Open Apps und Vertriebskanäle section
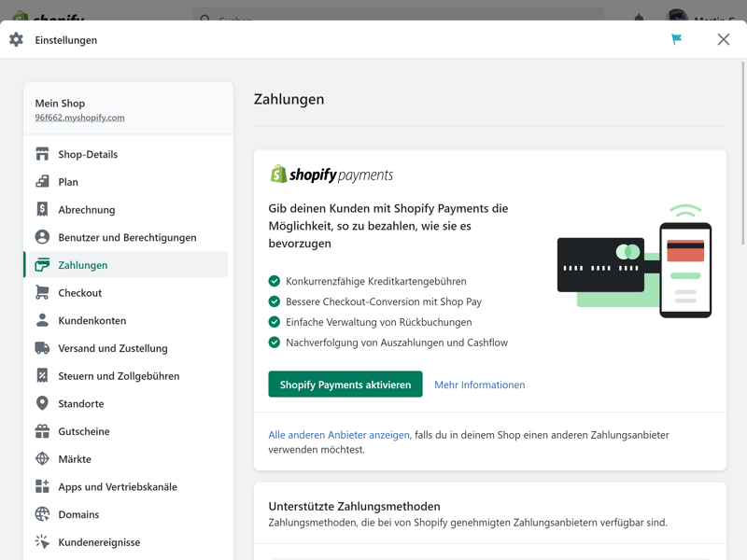The height and width of the screenshot is (560, 747). click(x=117, y=487)
